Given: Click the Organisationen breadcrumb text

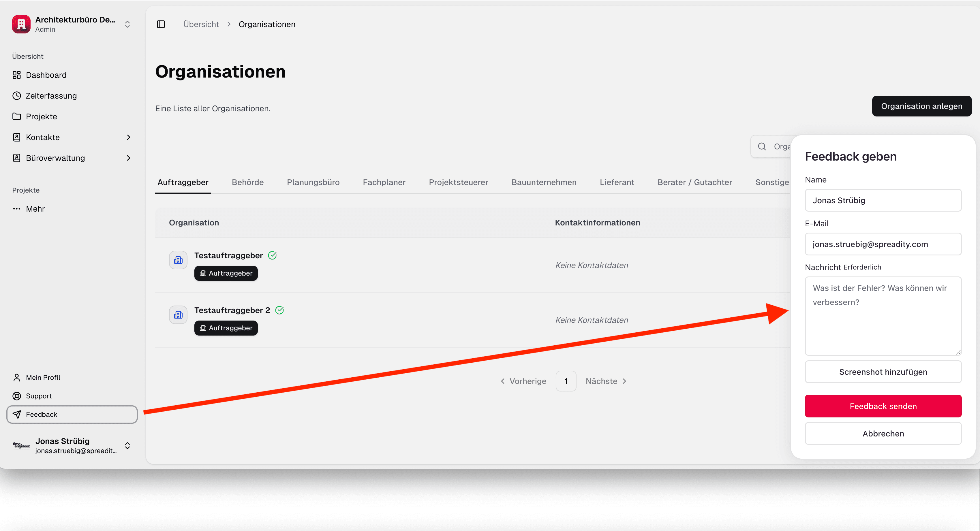Looking at the screenshot, I should point(267,24).
